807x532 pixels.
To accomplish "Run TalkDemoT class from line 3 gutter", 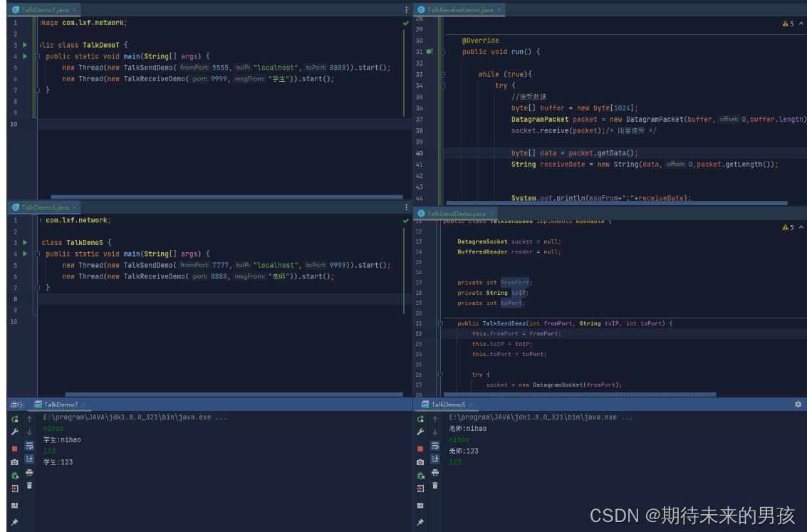I will tap(25, 46).
